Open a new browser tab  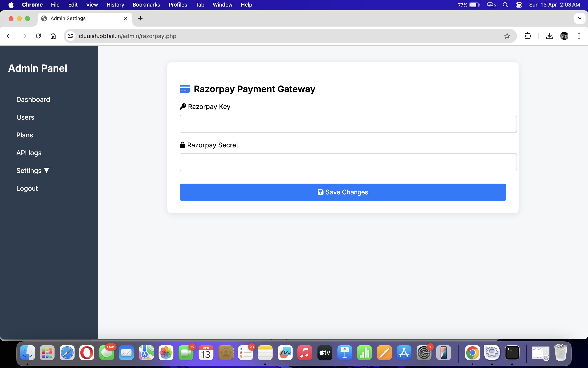[x=140, y=18]
